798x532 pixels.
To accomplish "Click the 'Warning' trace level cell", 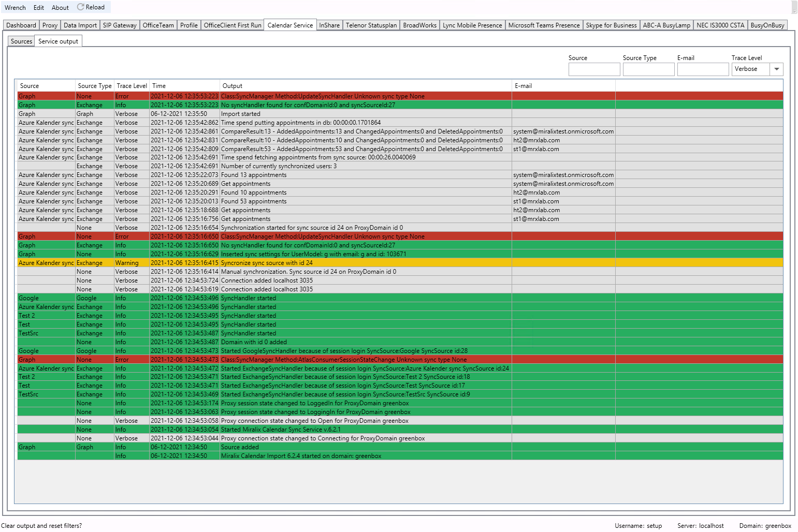I will [x=132, y=263].
